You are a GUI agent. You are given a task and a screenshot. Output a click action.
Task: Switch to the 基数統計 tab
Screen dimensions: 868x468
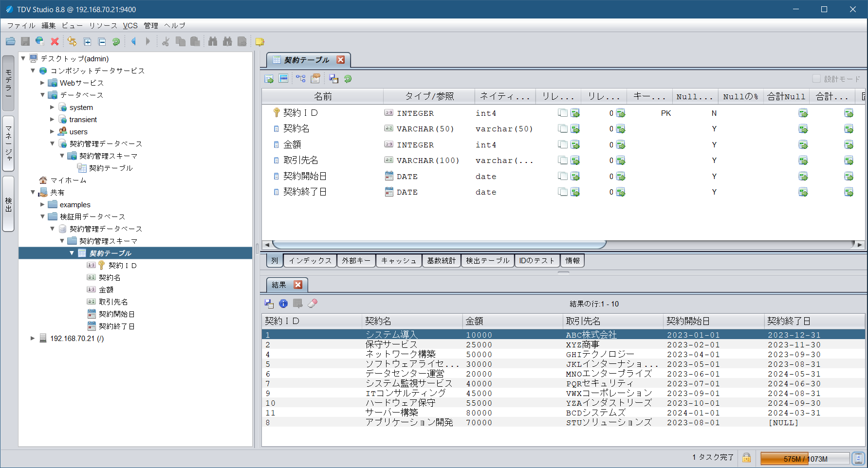pos(441,261)
